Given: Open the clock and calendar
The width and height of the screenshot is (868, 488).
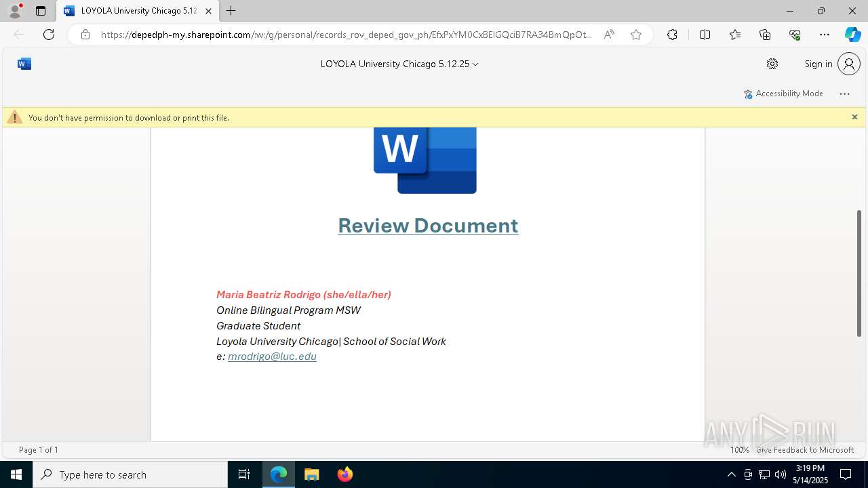Looking at the screenshot, I should click(x=810, y=474).
